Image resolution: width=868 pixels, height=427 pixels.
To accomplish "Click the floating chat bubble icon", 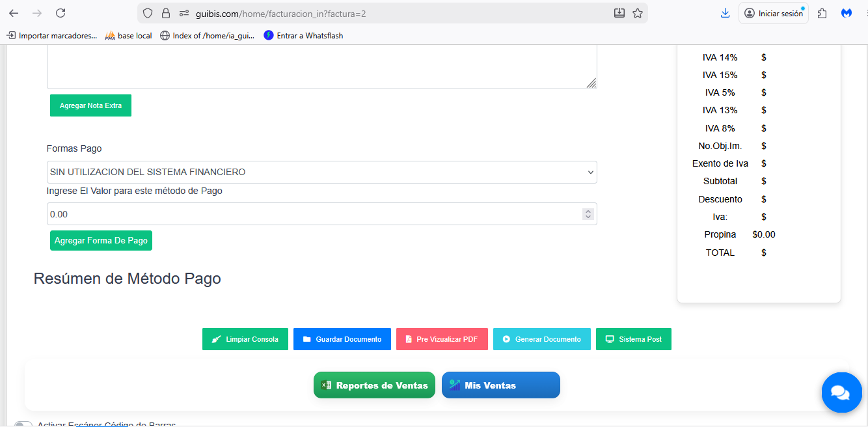I will coord(841,393).
